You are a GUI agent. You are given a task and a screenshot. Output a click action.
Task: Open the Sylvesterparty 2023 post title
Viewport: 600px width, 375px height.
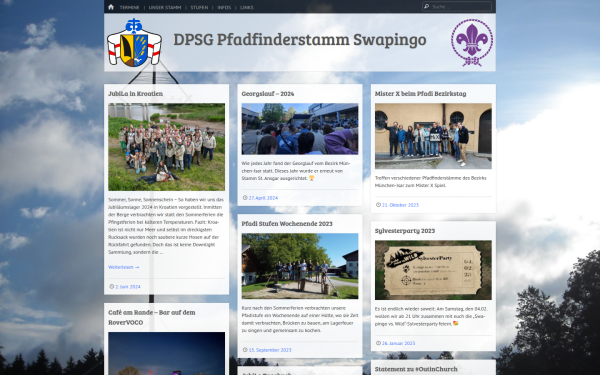click(x=405, y=231)
